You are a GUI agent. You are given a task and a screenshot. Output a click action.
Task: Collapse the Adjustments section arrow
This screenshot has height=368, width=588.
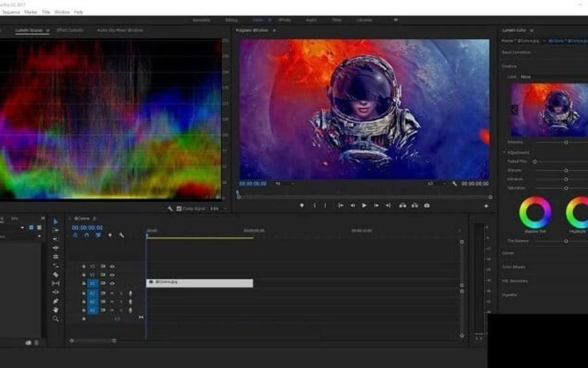tap(504, 153)
